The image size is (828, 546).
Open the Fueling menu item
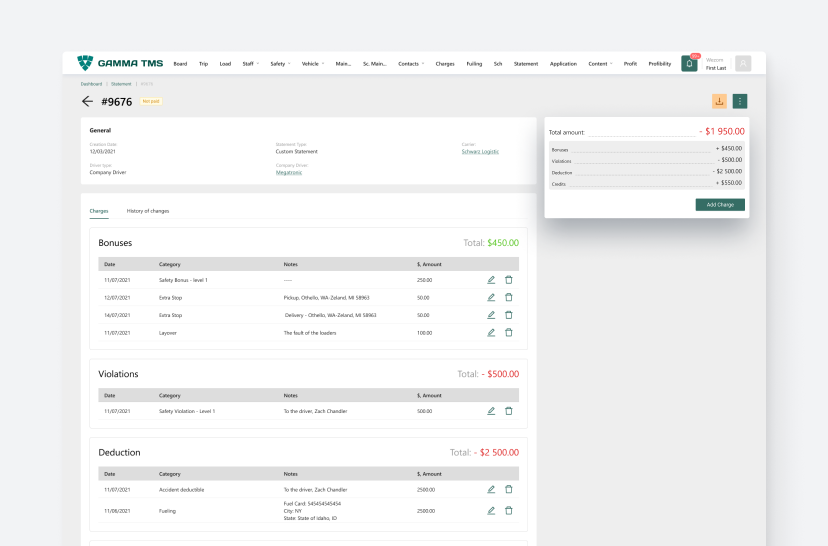[474, 64]
